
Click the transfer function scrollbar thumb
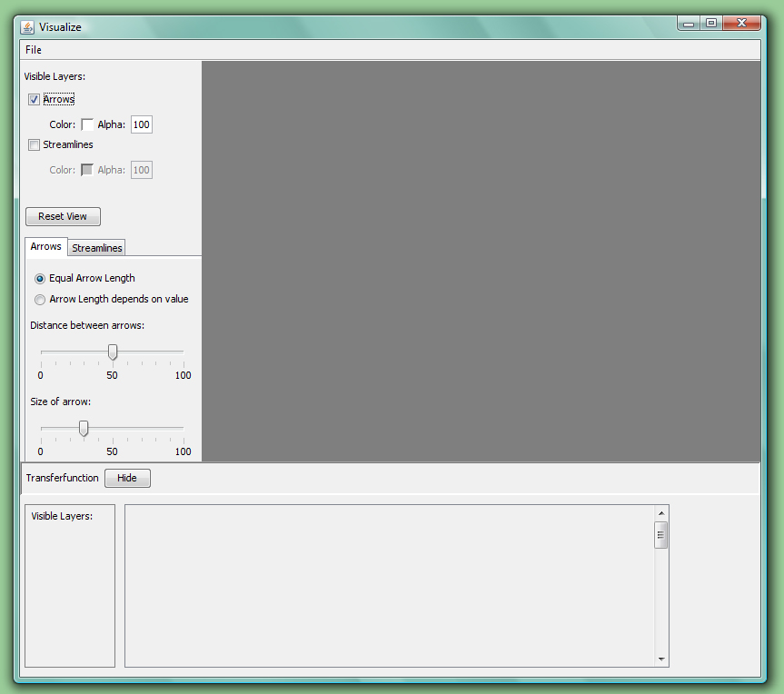click(660, 536)
